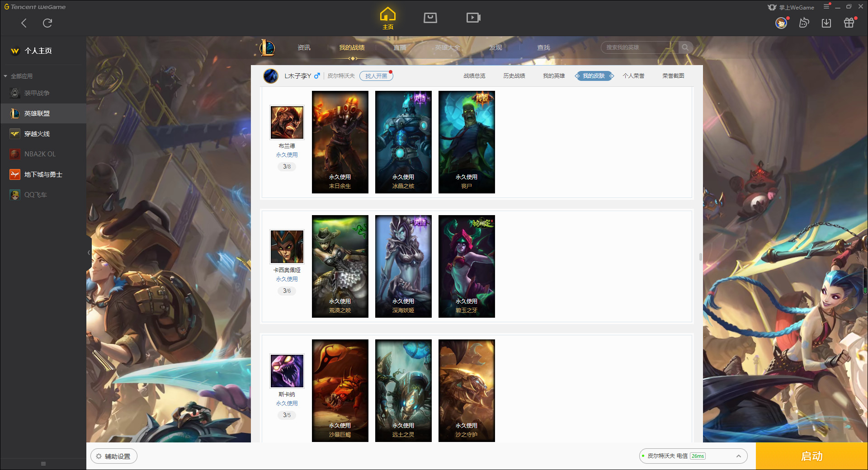The image size is (868, 470).
Task: Switch to the 查找 tab
Action: click(543, 47)
